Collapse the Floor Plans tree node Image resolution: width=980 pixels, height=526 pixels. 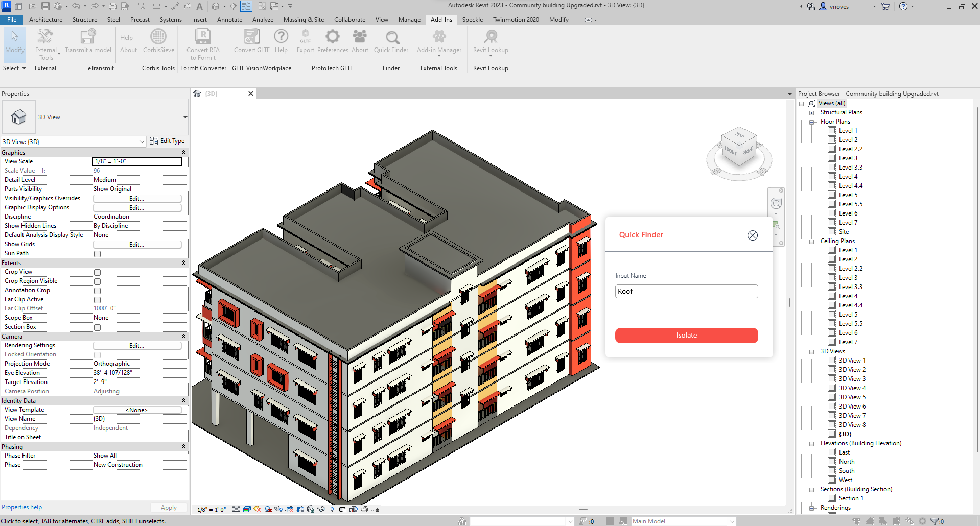pyautogui.click(x=811, y=122)
